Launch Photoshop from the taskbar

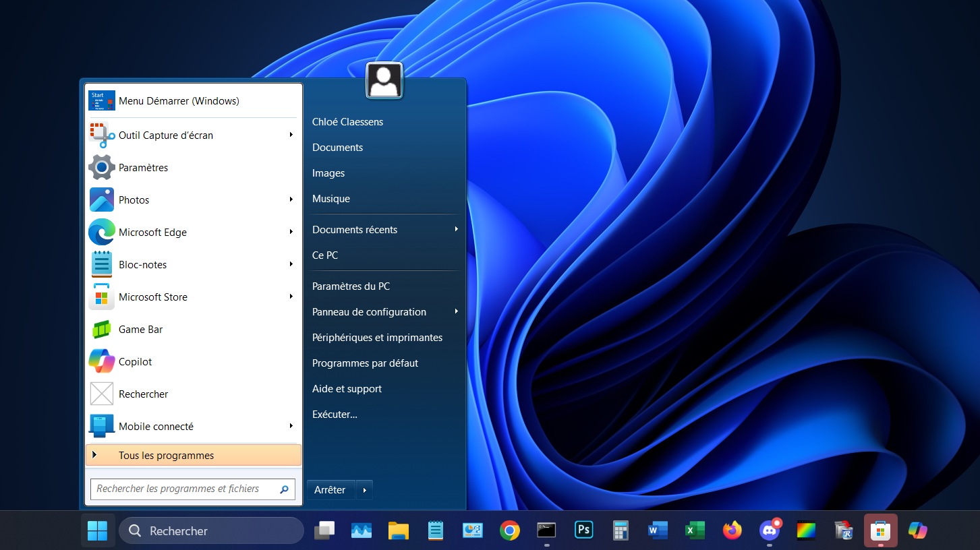point(583,530)
